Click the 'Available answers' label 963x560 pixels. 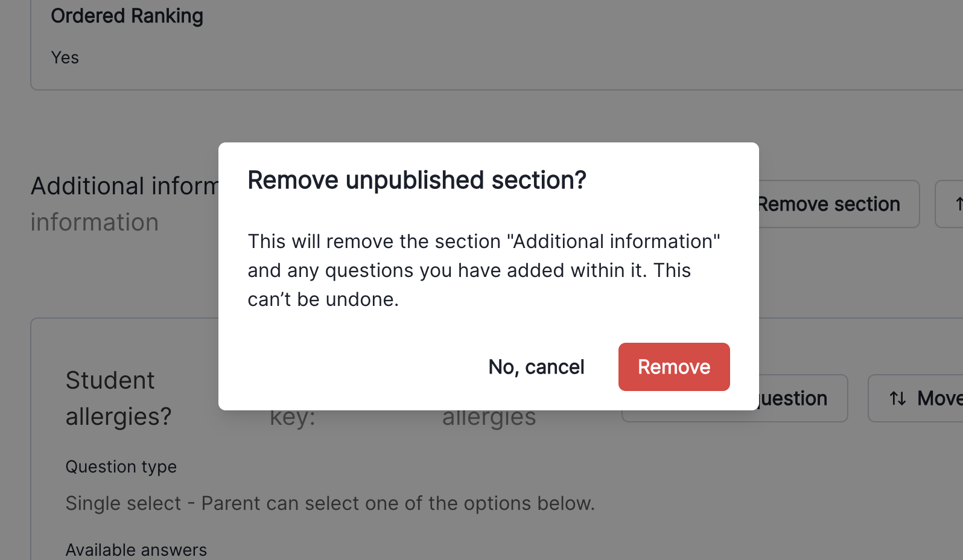(x=136, y=550)
